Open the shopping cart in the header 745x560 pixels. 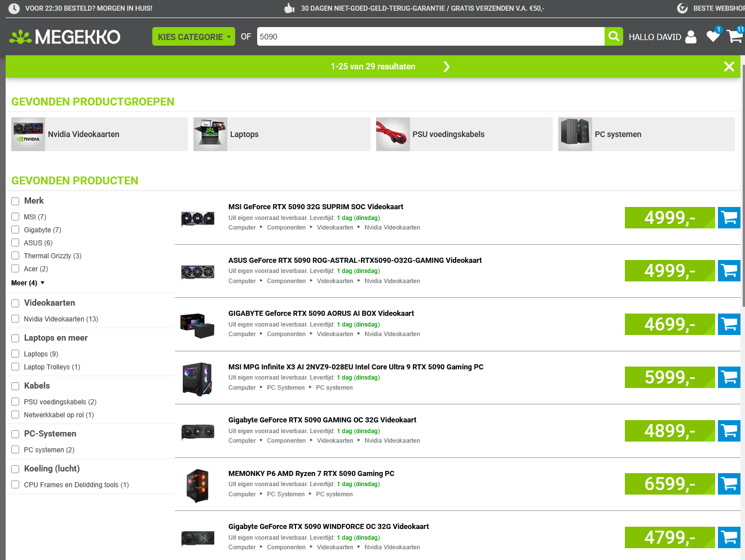[735, 37]
